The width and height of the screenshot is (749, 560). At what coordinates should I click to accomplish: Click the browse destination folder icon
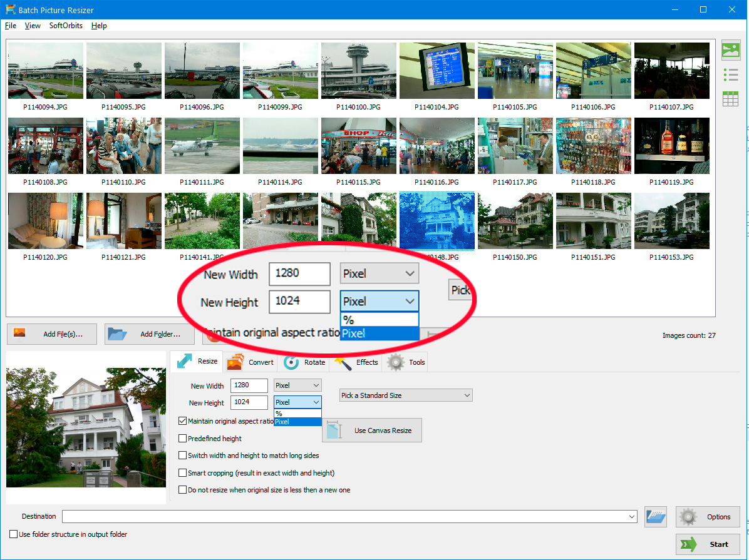coord(656,517)
